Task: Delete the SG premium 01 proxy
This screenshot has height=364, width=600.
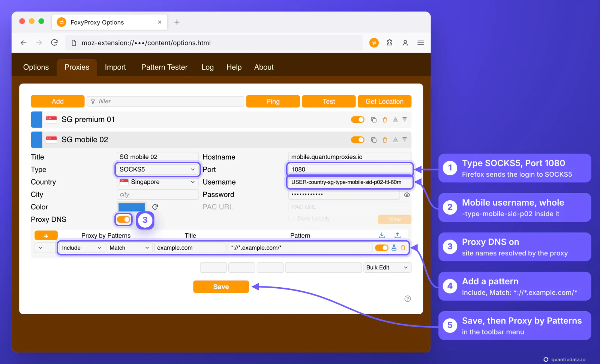Action: [385, 120]
